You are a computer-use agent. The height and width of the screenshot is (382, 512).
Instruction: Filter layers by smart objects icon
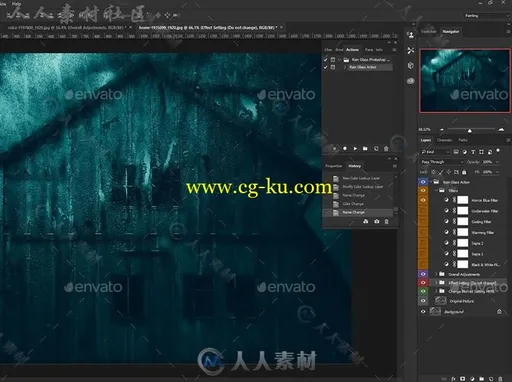coord(490,152)
